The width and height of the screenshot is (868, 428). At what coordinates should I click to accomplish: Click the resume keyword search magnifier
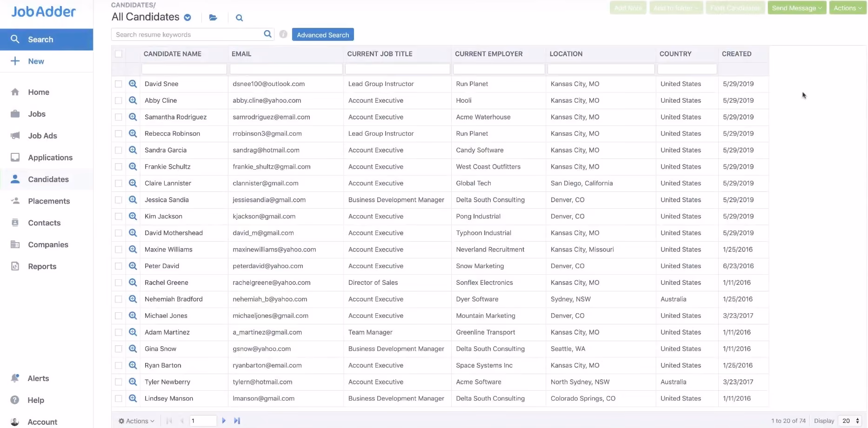click(267, 34)
